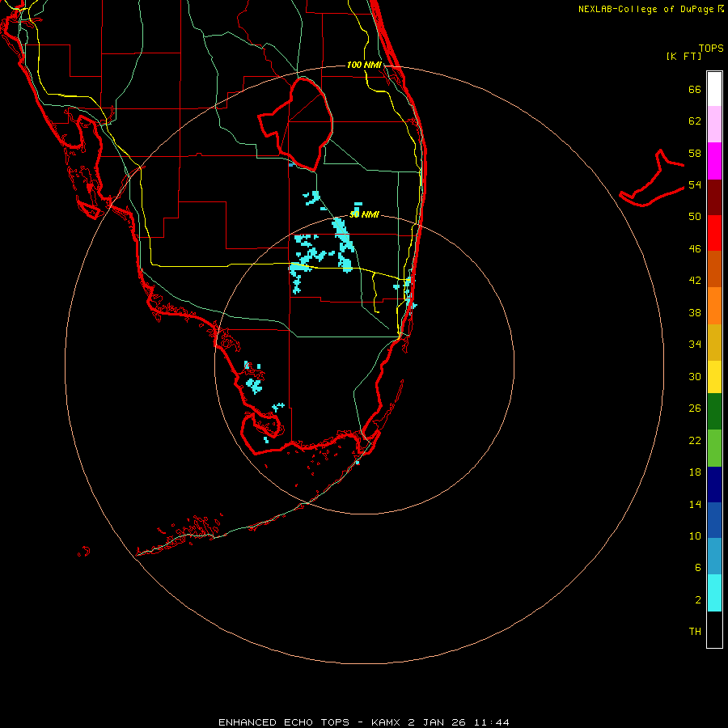The width and height of the screenshot is (728, 728).
Task: Select the 58 legend value
Action: point(695,153)
